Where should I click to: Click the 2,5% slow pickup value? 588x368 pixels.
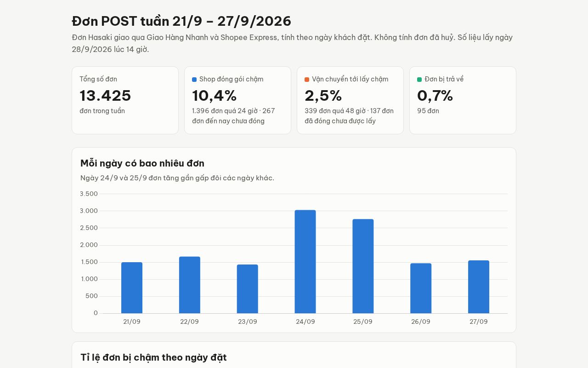323,96
